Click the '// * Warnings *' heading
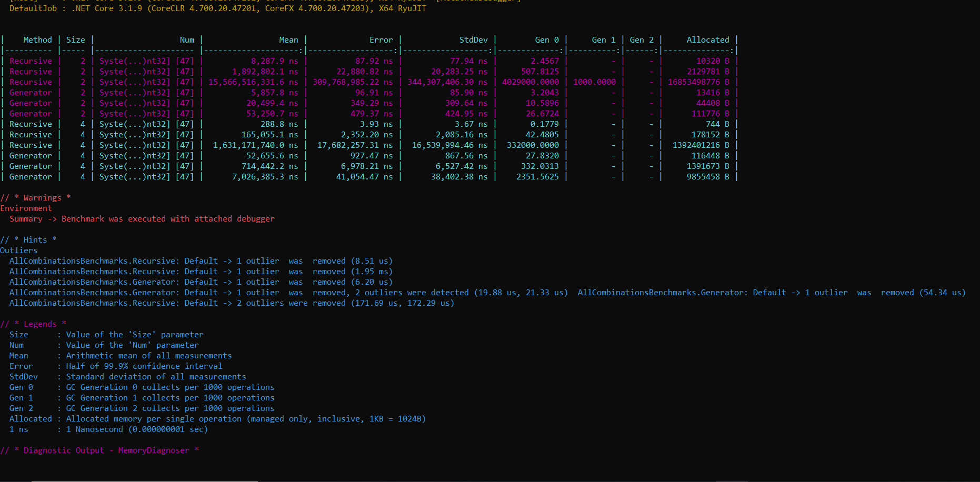This screenshot has height=482, width=980. coord(36,198)
